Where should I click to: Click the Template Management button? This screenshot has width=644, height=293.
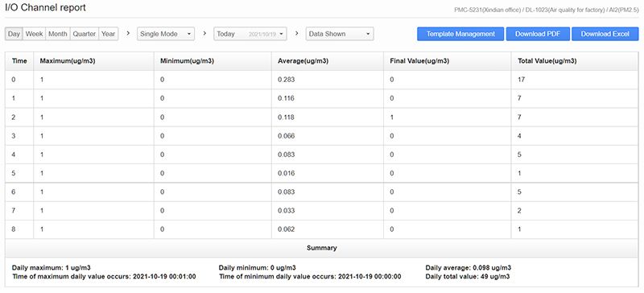(x=460, y=34)
